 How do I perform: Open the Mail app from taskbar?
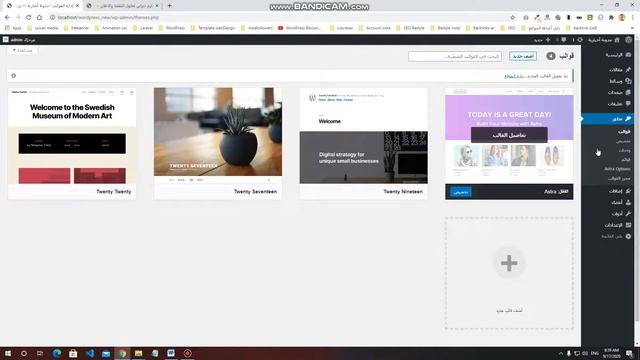(x=106, y=353)
